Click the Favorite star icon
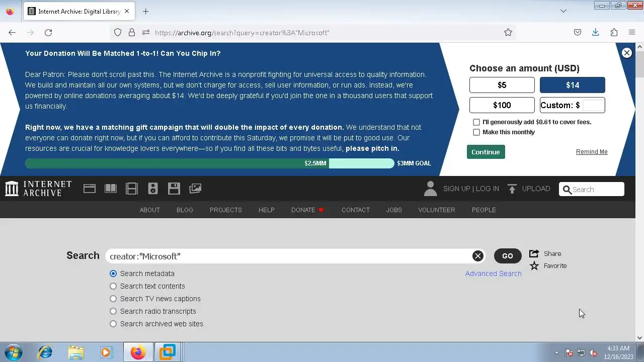The height and width of the screenshot is (362, 644). [534, 265]
